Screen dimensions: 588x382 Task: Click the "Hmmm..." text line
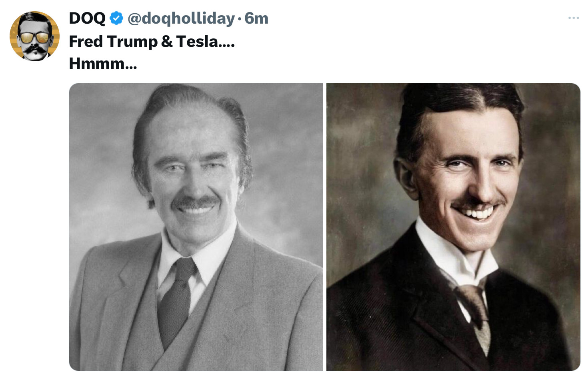pos(103,63)
